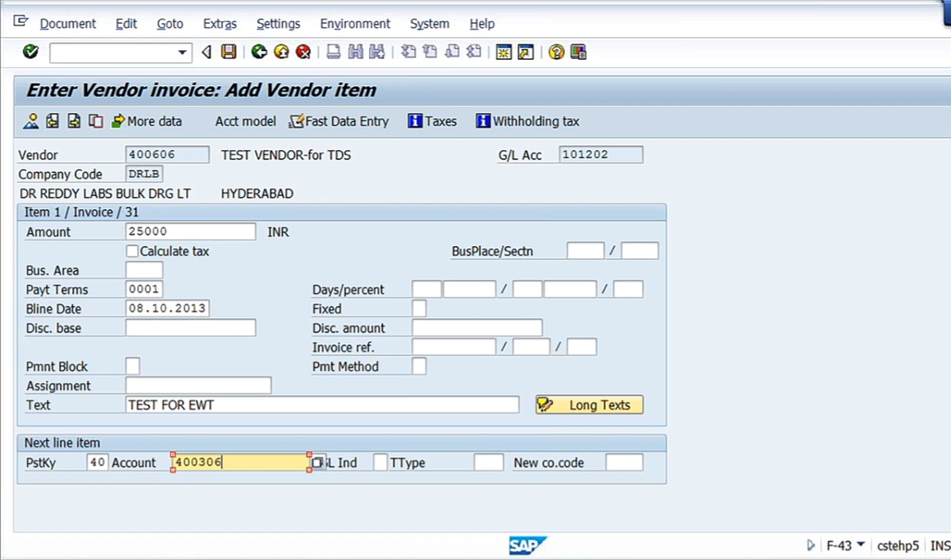Click the Print icon in toolbar

(x=333, y=52)
